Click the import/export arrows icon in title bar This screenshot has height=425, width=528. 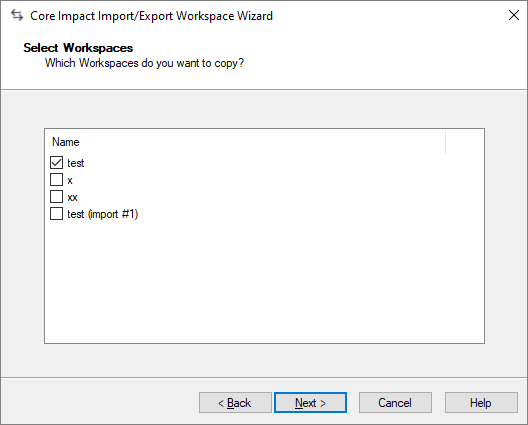coord(17,15)
